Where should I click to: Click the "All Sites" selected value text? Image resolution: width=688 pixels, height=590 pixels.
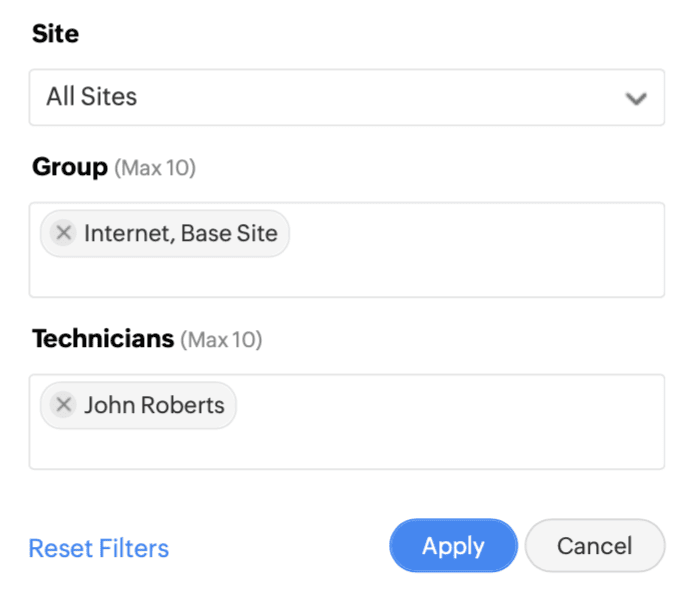pos(92,97)
